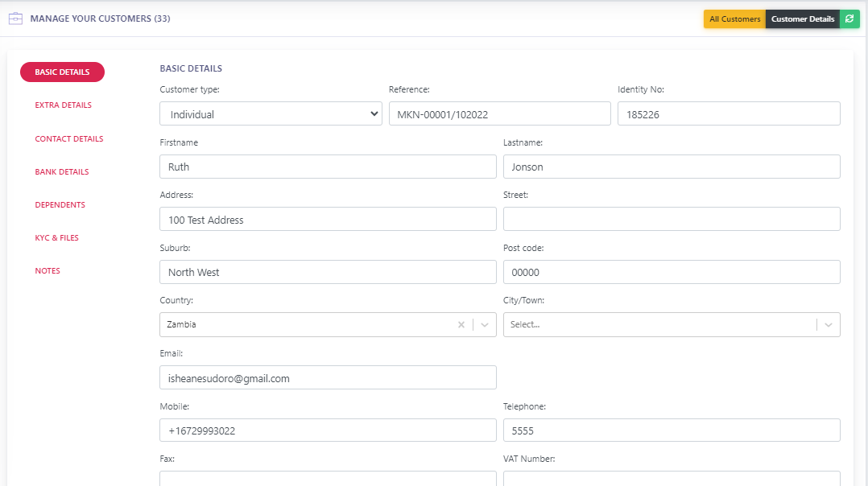Click the Manage Your Customers (33) heading
868x486 pixels.
pos(100,19)
